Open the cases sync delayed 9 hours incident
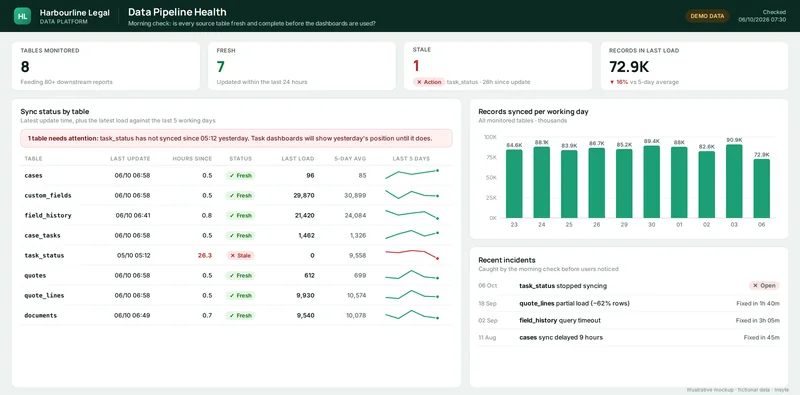 tap(629, 337)
